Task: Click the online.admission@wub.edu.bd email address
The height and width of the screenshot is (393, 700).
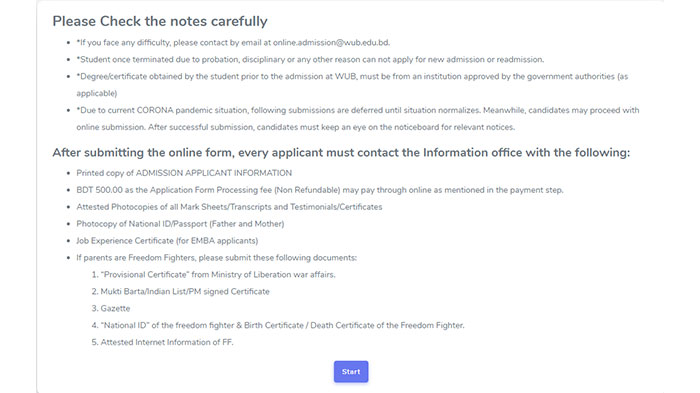Action: [x=331, y=42]
